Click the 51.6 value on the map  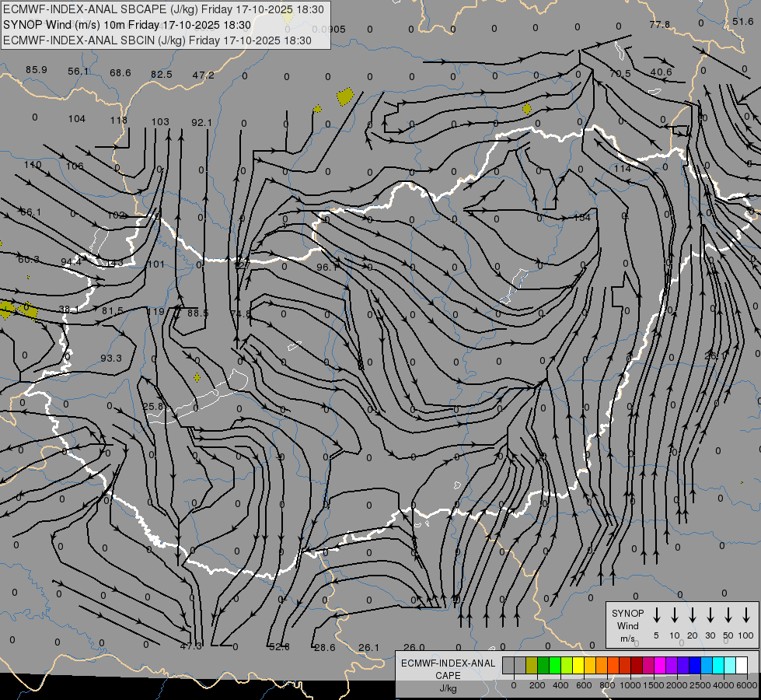743,21
